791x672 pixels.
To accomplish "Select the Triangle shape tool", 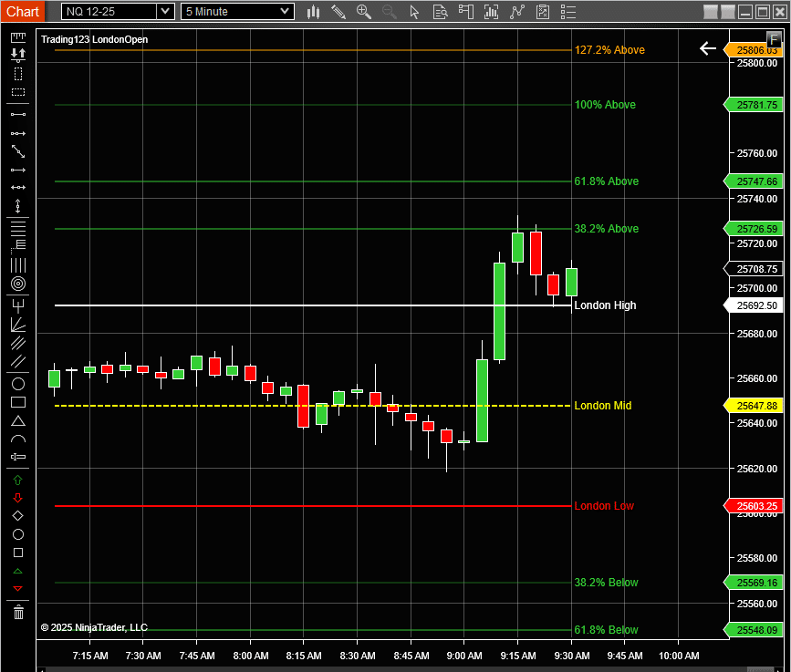I will [x=18, y=421].
